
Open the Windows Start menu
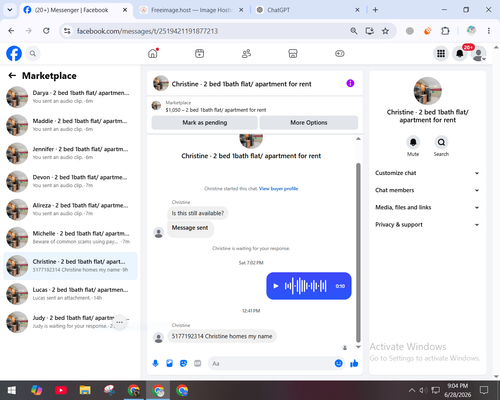click(x=12, y=390)
